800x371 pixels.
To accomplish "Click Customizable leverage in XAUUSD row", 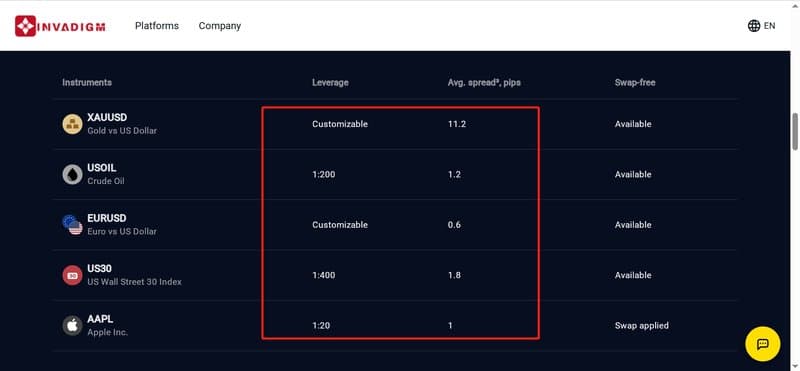I will coord(340,124).
